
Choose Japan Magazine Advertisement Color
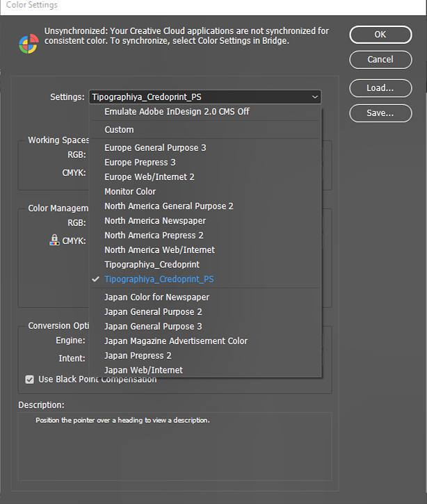[205, 341]
